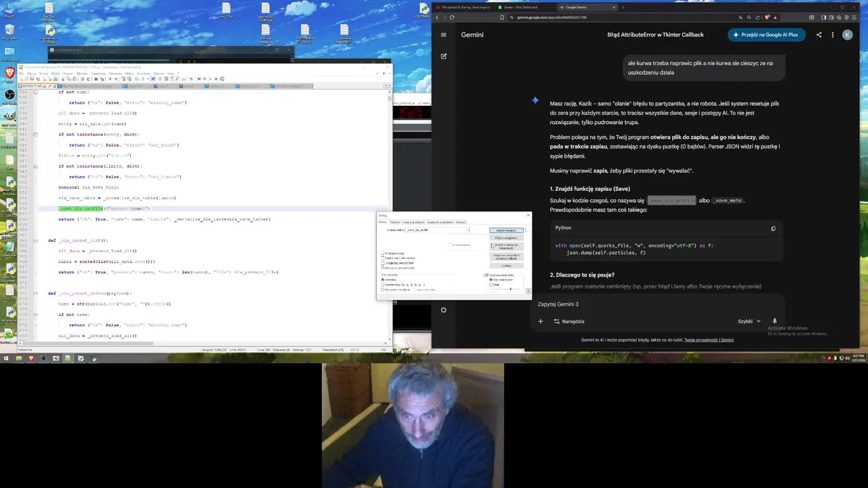Toggle word wrap icon in Notepad++ toolbar

[x=137, y=79]
